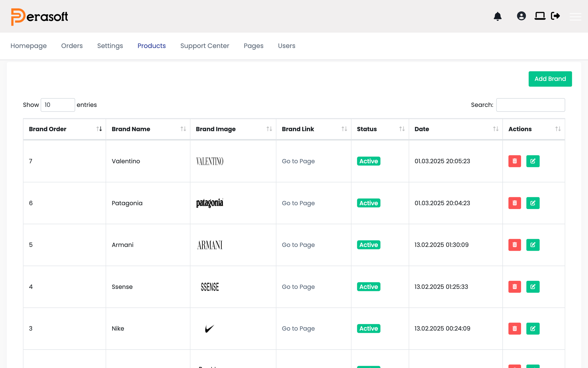Select the Ssense brand name cell
The height and width of the screenshot is (368, 588).
pos(148,287)
